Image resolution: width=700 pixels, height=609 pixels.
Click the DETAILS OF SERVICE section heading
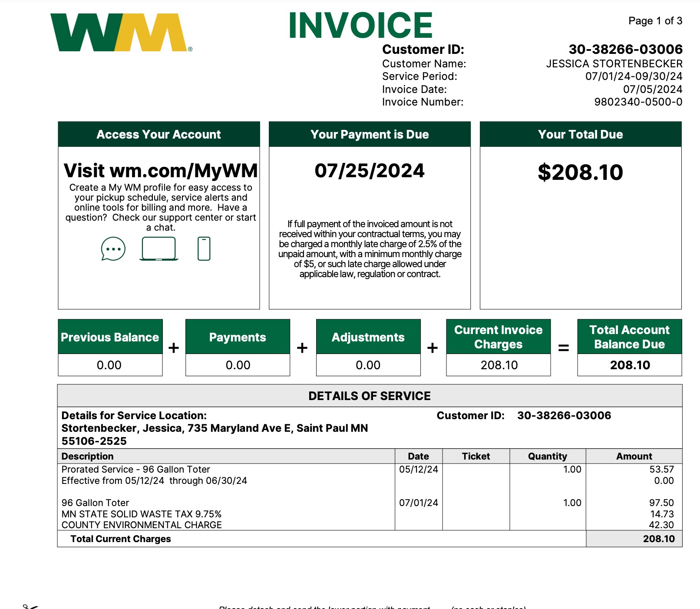tap(370, 396)
